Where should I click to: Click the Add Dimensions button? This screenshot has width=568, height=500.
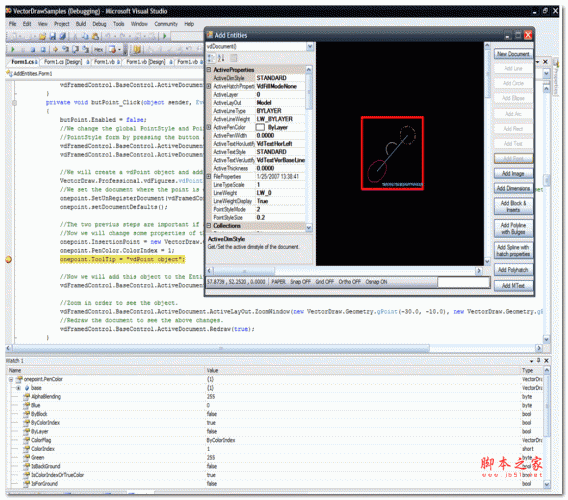[513, 188]
